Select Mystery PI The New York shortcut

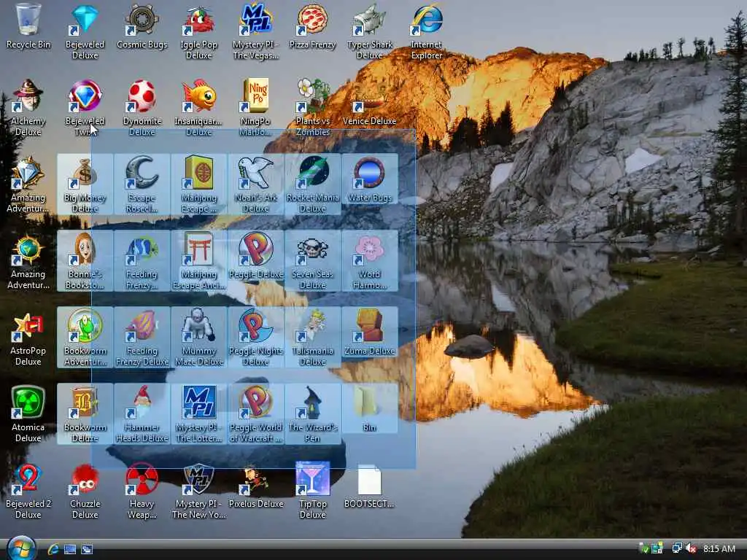coord(198,491)
